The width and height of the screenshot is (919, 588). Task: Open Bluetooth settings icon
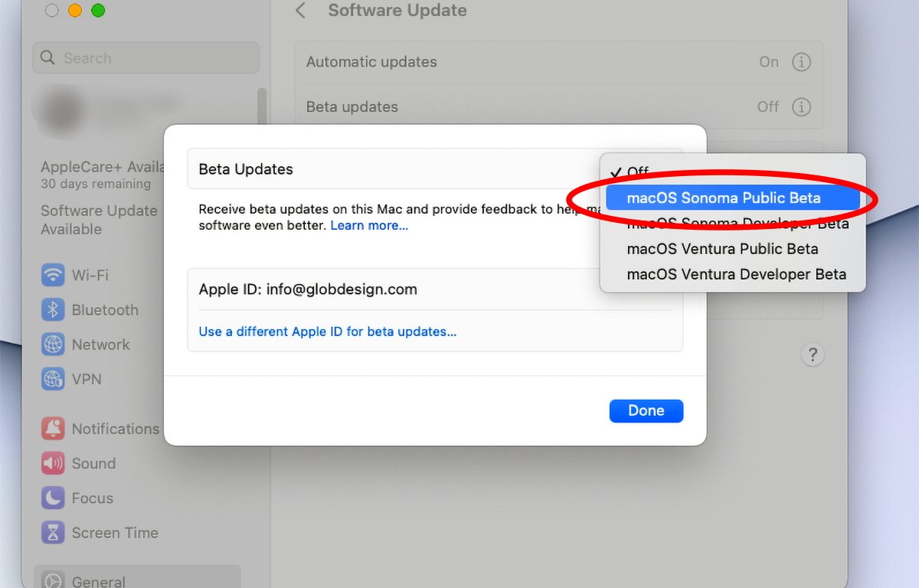pyautogui.click(x=53, y=310)
